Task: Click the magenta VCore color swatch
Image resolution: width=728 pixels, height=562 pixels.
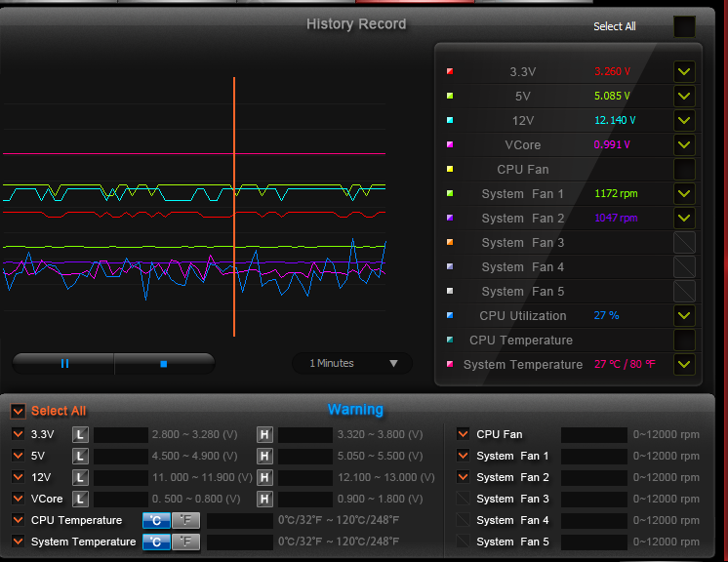Action: tap(450, 144)
